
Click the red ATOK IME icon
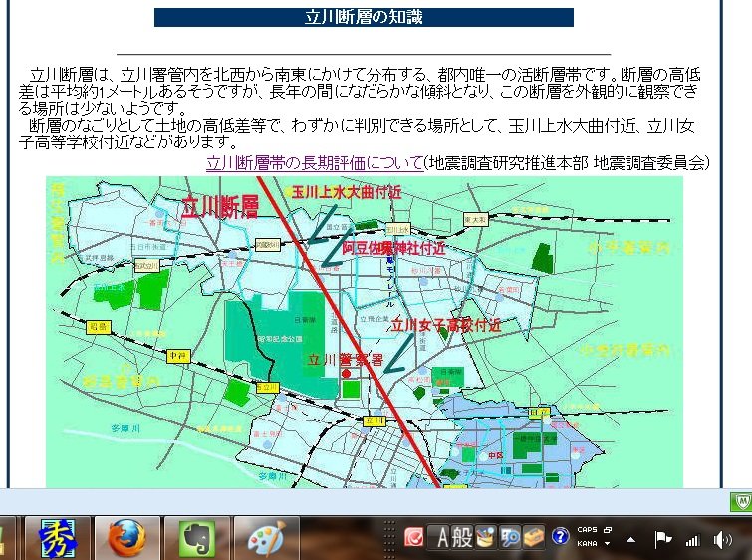[x=414, y=537]
